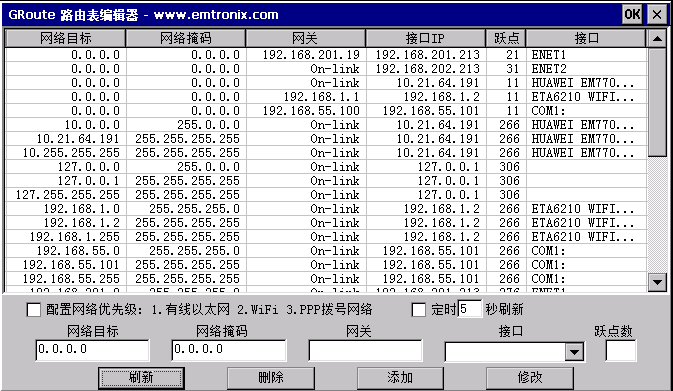
Task: Focus the 网络目标 input field
Action: (92, 350)
